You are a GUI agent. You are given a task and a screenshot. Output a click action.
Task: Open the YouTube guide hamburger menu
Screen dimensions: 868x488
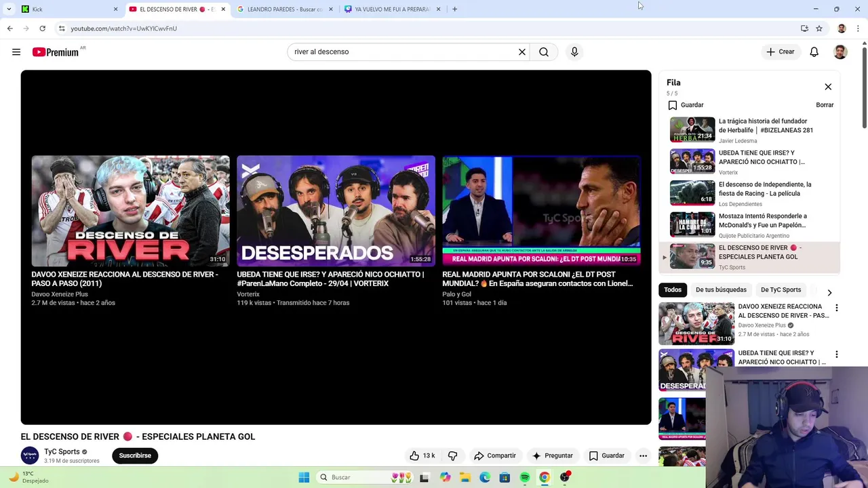click(16, 52)
